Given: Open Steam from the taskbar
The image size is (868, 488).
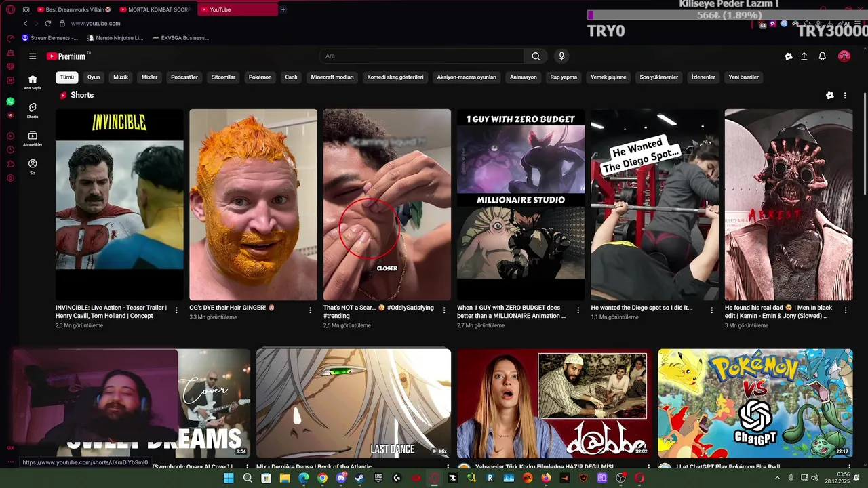Looking at the screenshot, I should (x=359, y=478).
